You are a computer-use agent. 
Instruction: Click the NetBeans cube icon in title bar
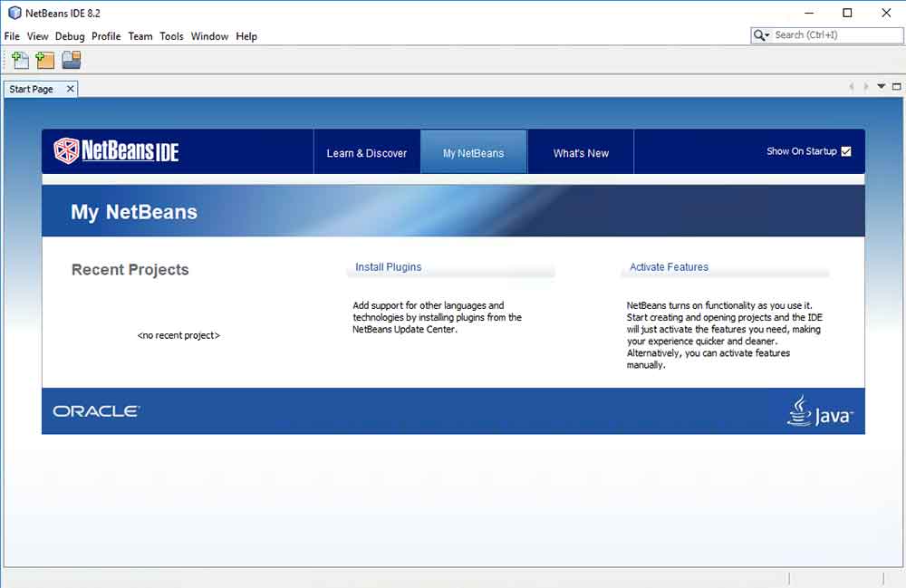[x=14, y=13]
